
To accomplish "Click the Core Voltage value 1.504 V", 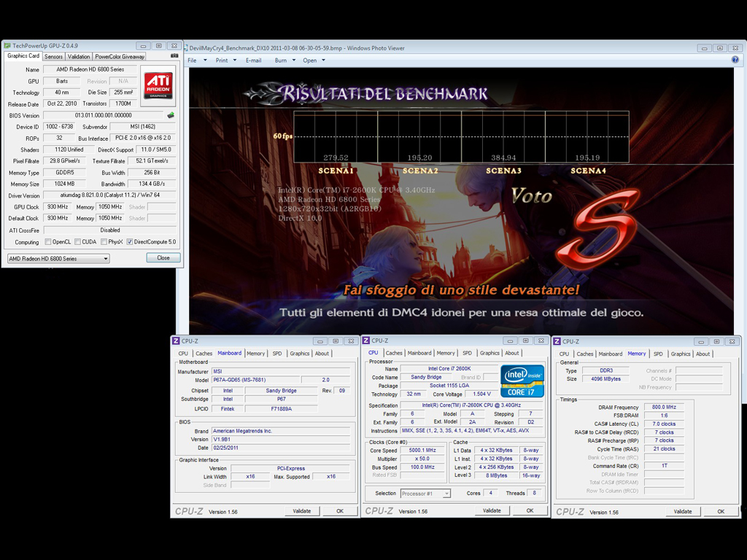I will [481, 394].
